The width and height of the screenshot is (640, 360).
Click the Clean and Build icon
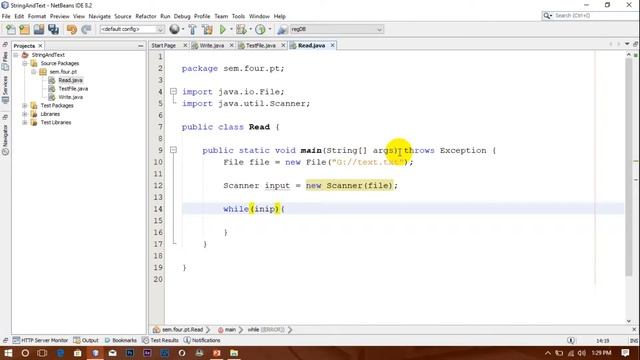point(207,29)
